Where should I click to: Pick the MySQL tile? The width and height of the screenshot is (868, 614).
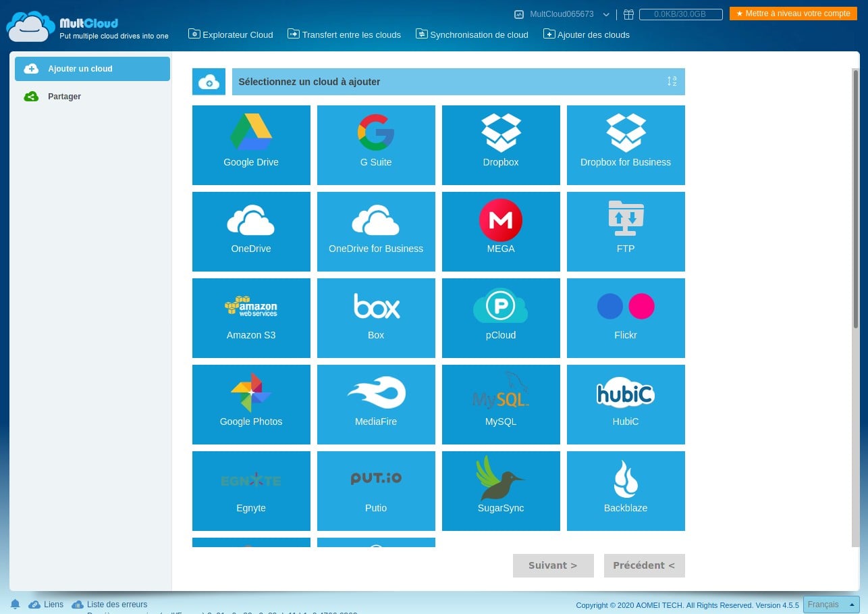pos(501,404)
